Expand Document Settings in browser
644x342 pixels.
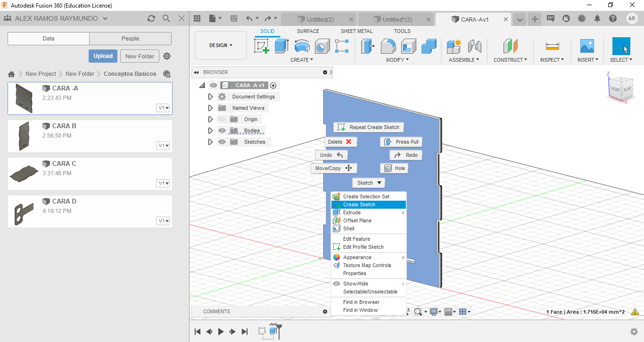[211, 97]
